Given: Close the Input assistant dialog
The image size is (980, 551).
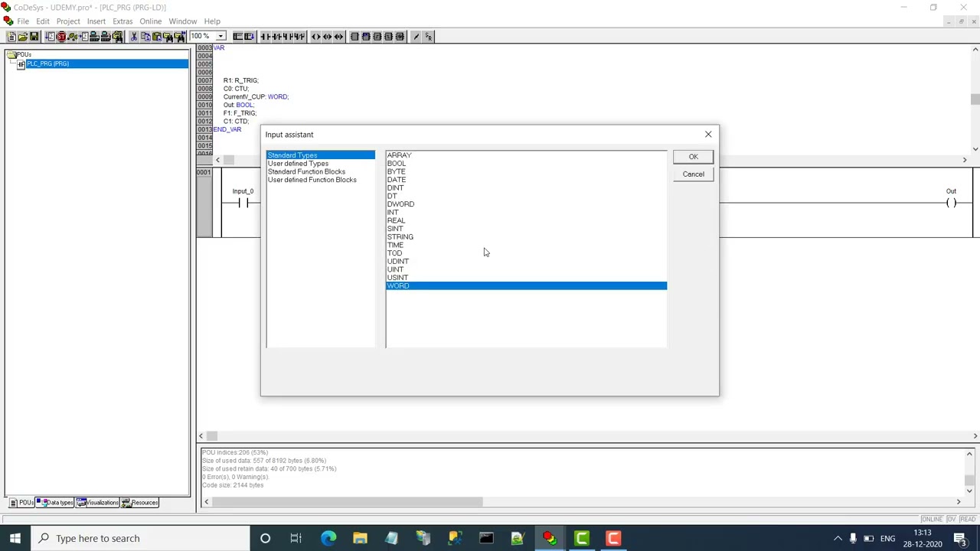Looking at the screenshot, I should 708,135.
